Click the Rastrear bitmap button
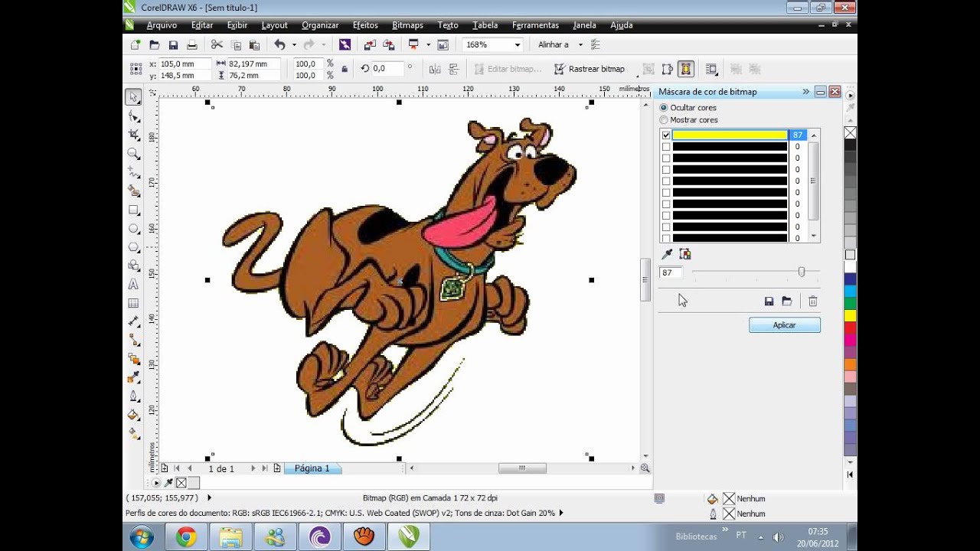This screenshot has height=551, width=980. (589, 69)
